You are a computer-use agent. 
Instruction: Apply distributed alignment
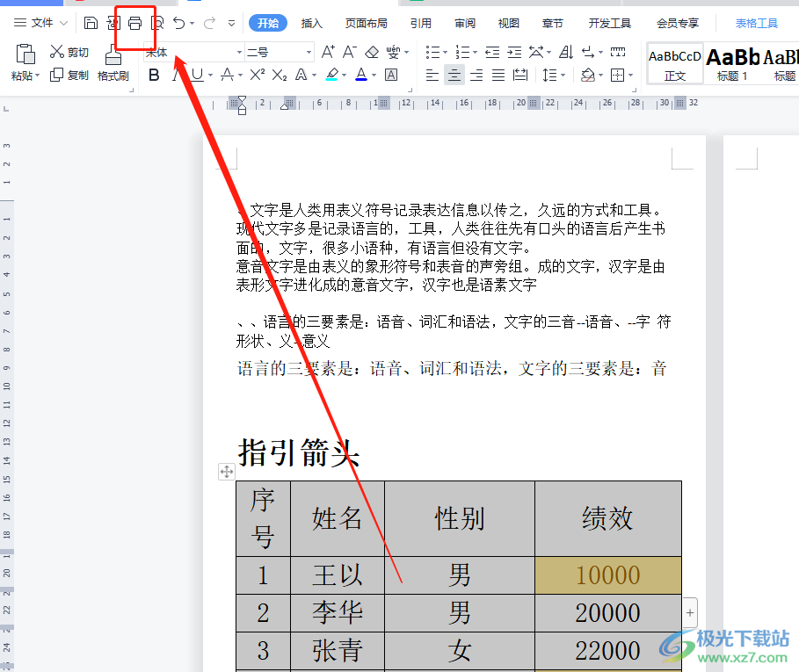tap(520, 76)
